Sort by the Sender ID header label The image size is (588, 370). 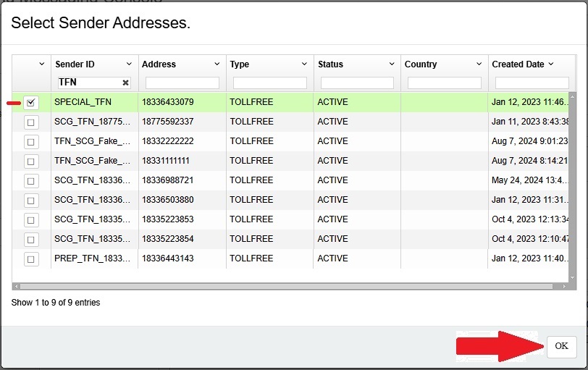tap(75, 64)
